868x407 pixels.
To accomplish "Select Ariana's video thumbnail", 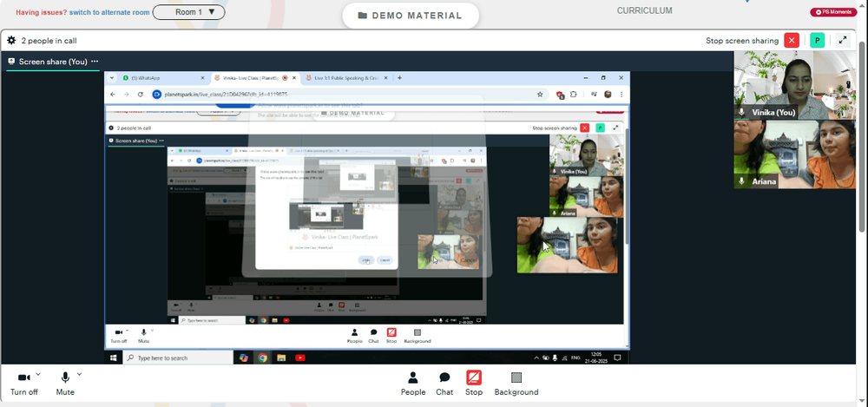I will (x=794, y=154).
